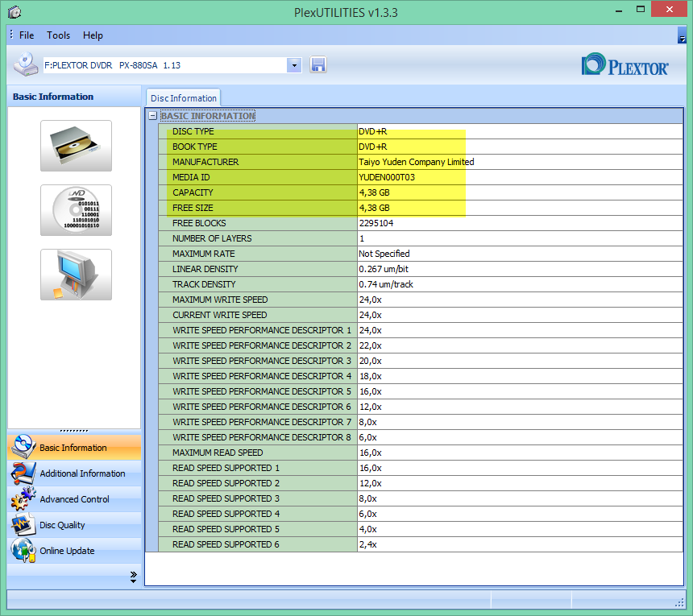The height and width of the screenshot is (616, 693).
Task: Open Additional Information navigation icon
Action: pyautogui.click(x=23, y=473)
